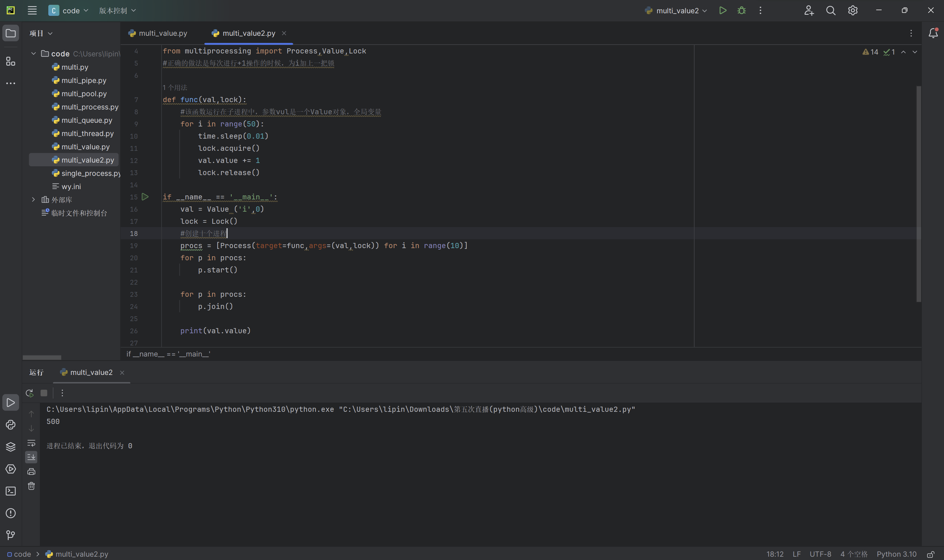
Task: Toggle the Project tool window folder icon
Action: tap(11, 33)
